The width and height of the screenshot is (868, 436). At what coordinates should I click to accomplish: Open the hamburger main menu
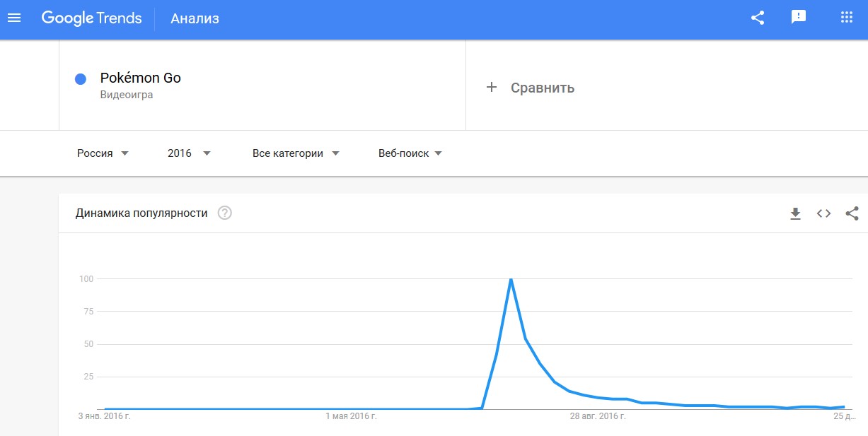14,18
